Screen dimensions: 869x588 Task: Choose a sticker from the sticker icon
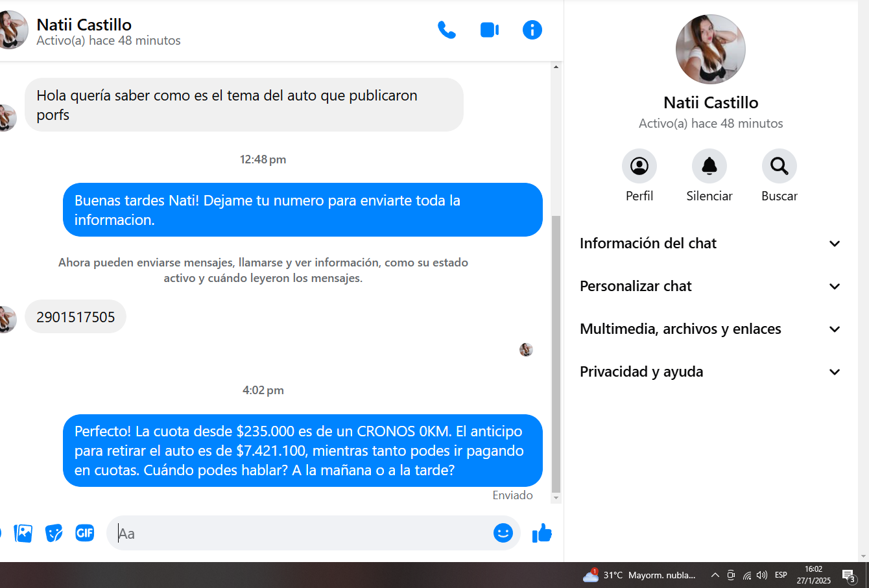(x=54, y=533)
